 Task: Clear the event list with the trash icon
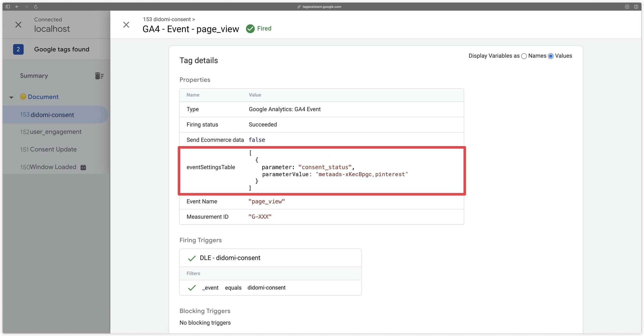point(99,76)
